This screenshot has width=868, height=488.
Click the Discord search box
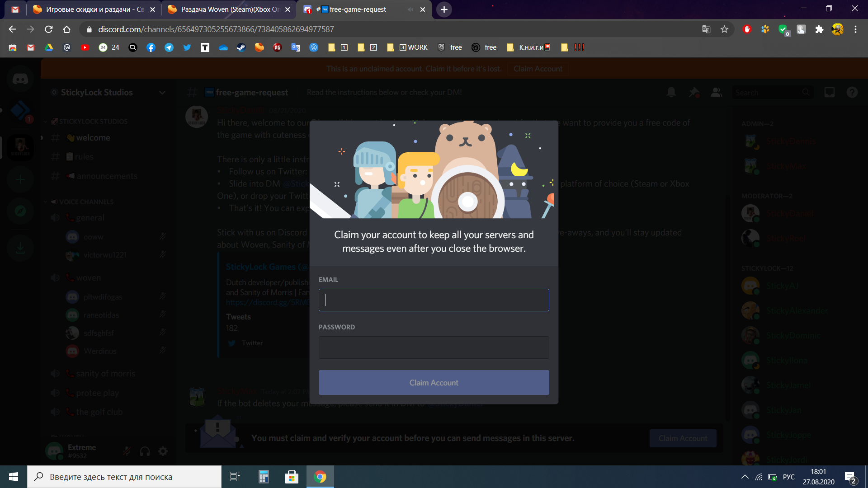pyautogui.click(x=772, y=92)
